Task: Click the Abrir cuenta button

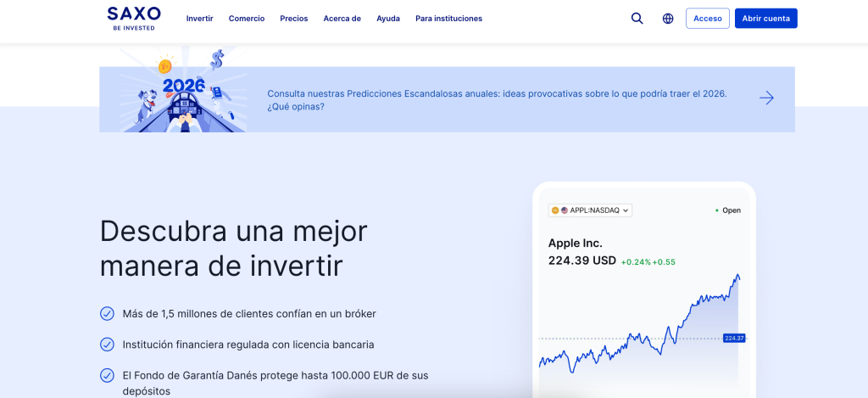Action: [765, 19]
